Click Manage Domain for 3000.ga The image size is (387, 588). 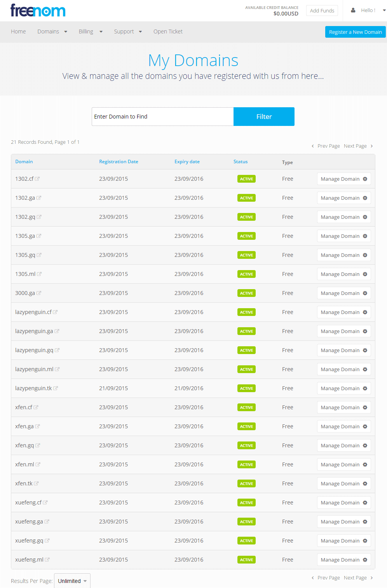pyautogui.click(x=344, y=293)
